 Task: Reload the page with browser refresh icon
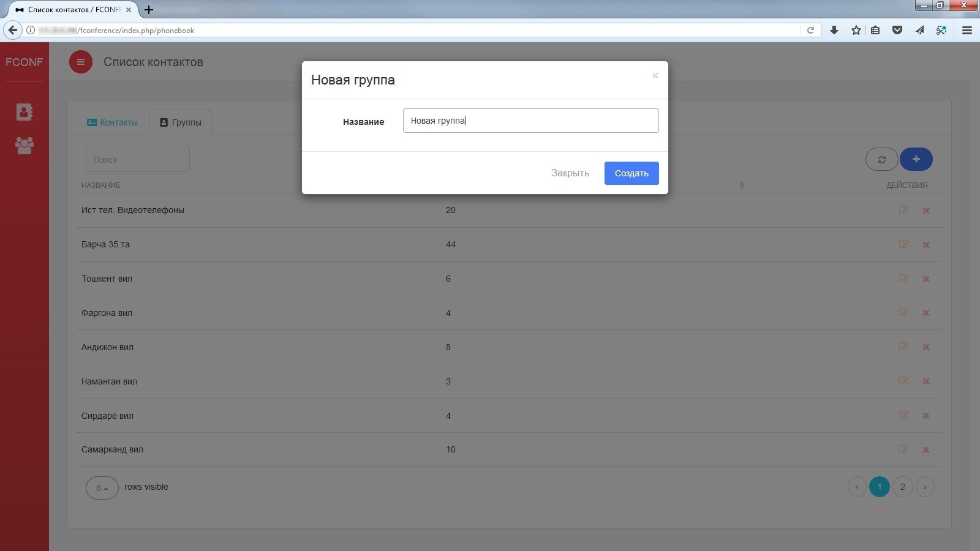tap(810, 30)
